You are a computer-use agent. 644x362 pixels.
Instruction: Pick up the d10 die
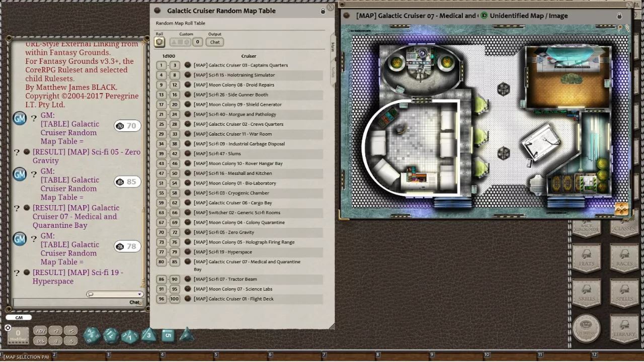pos(130,336)
